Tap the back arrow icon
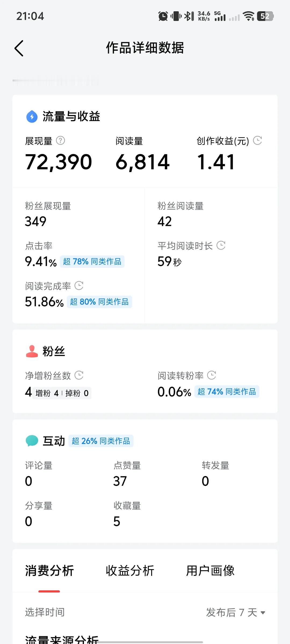The width and height of the screenshot is (290, 644). point(19,48)
